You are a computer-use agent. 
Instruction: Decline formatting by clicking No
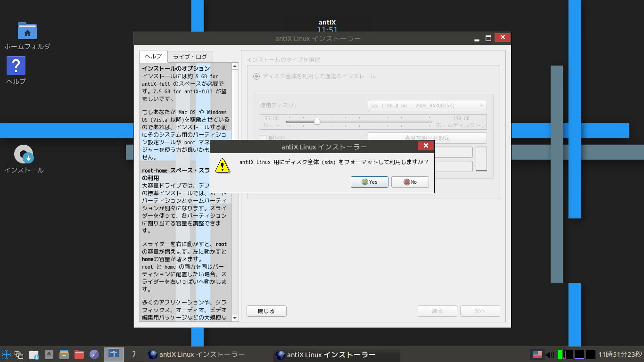click(410, 182)
